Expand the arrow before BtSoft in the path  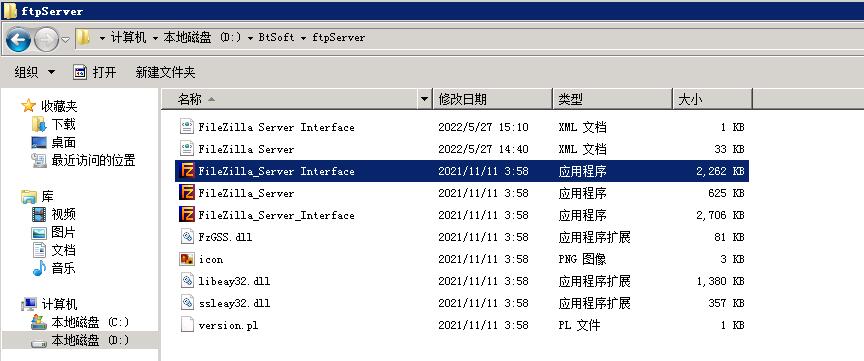click(x=251, y=38)
